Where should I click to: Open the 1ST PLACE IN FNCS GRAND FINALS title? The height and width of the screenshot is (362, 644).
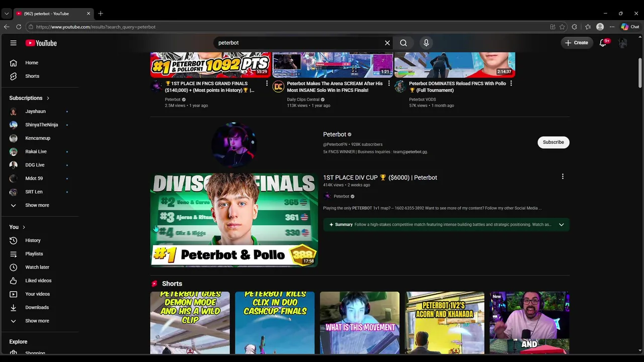(210, 86)
